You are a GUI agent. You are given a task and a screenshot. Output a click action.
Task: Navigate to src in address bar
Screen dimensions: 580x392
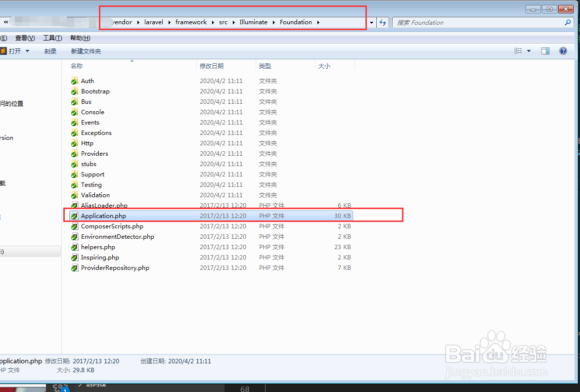coord(223,22)
